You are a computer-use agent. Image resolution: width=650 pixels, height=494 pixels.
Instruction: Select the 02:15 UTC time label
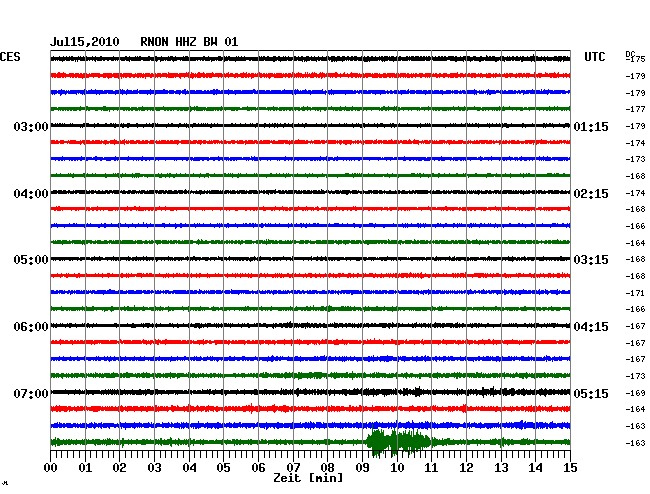(591, 194)
